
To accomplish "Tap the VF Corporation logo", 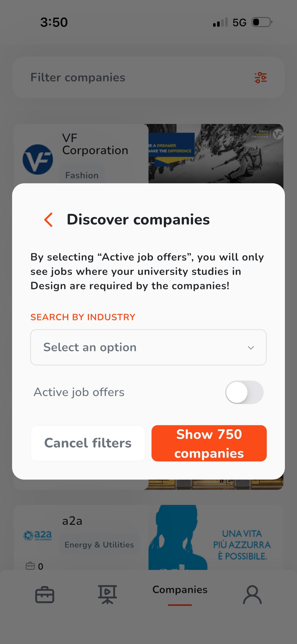I will click(38, 159).
